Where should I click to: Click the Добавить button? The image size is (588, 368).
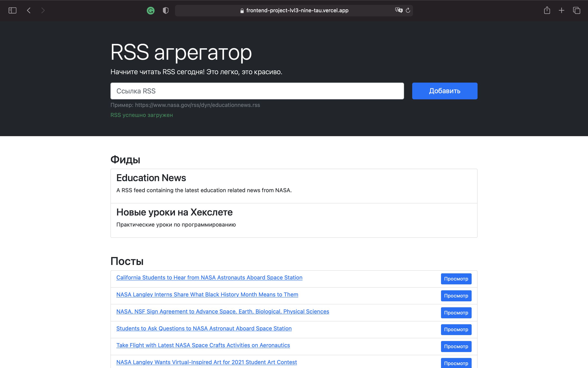(x=445, y=91)
